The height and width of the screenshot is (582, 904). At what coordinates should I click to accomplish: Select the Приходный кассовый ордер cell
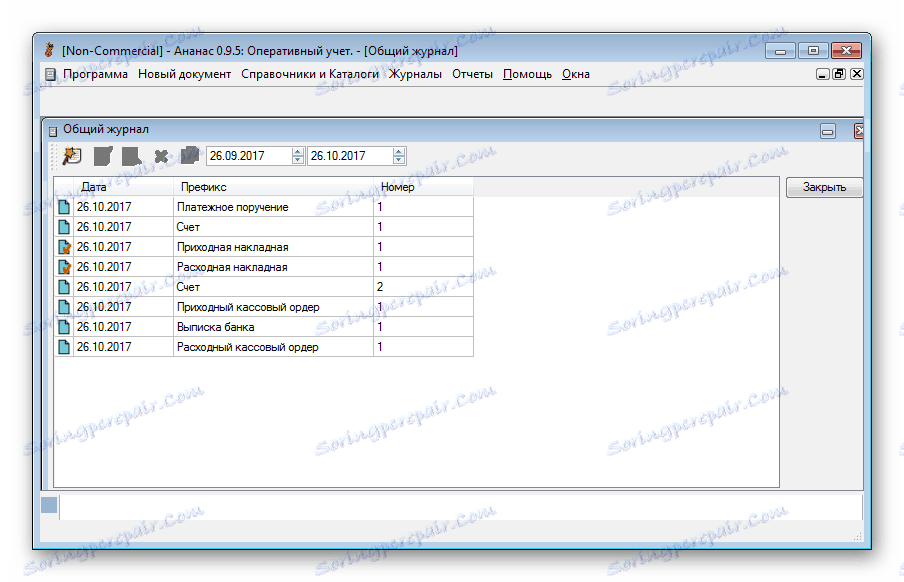point(273,307)
